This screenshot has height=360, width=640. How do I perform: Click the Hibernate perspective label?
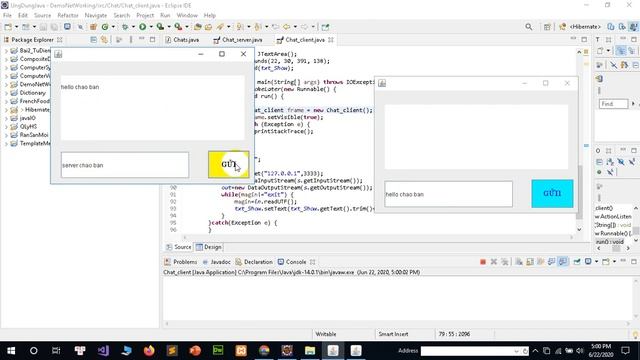coord(585,27)
